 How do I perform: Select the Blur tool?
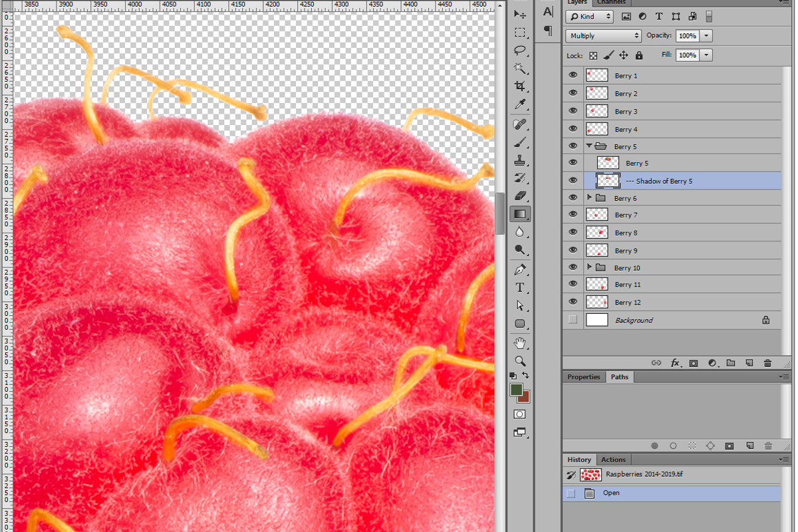[x=520, y=232]
